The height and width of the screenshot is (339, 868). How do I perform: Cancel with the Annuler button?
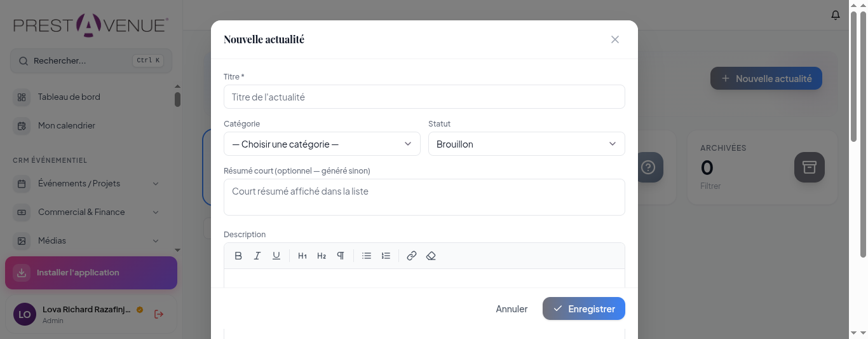point(512,308)
